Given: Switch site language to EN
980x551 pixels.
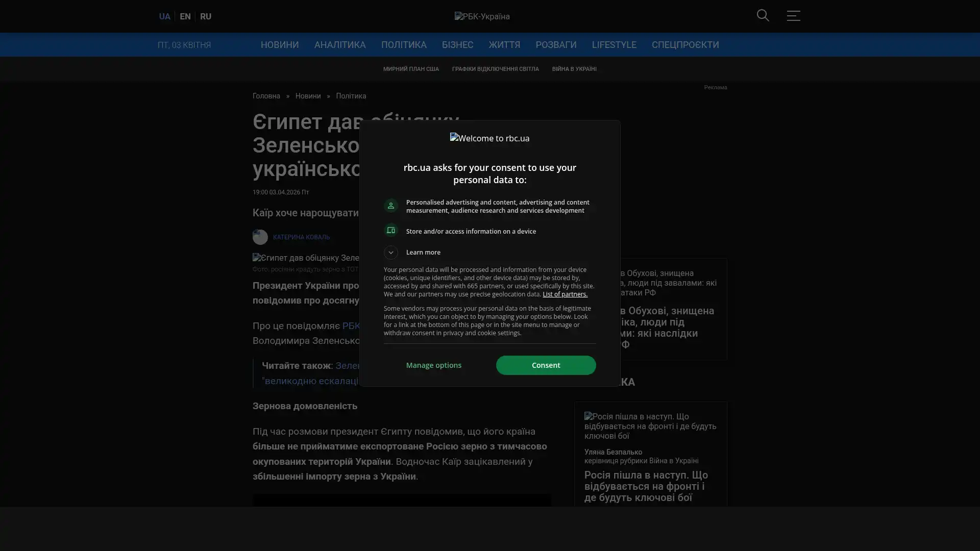Looking at the screenshot, I should (x=185, y=16).
